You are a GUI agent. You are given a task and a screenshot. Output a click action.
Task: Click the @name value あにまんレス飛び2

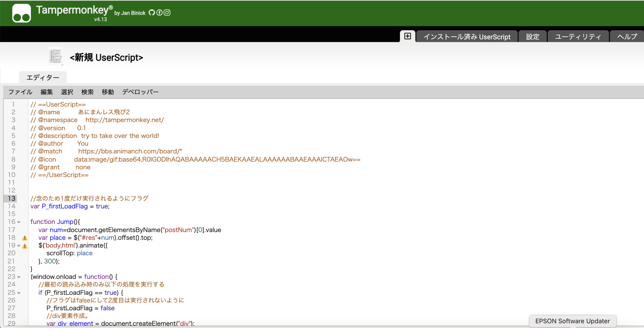pyautogui.click(x=104, y=112)
